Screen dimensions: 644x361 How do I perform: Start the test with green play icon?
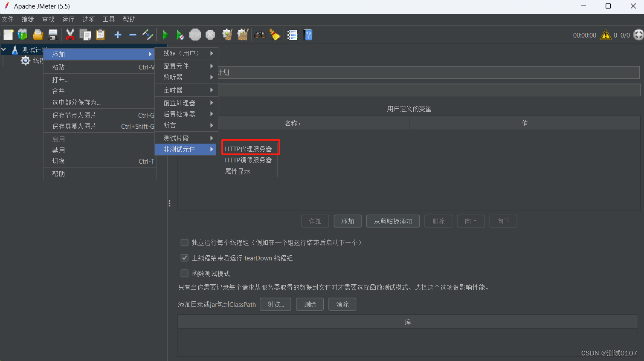(165, 35)
